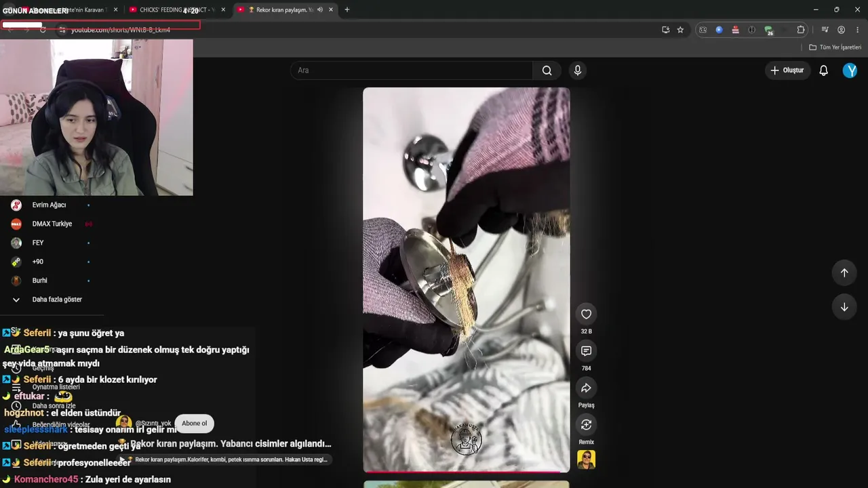Open the Evrim Ağacı subscription channel
The image size is (868, 488).
pyautogui.click(x=50, y=205)
